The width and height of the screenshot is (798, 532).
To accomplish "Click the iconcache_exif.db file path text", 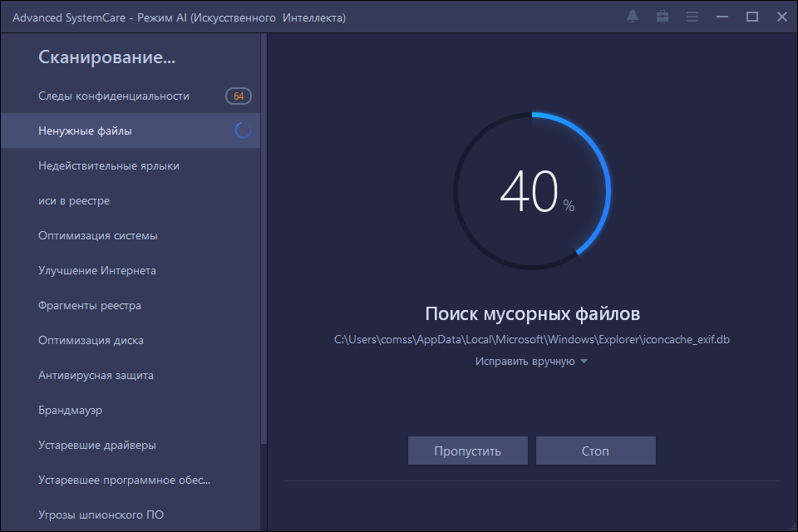I will click(x=532, y=339).
